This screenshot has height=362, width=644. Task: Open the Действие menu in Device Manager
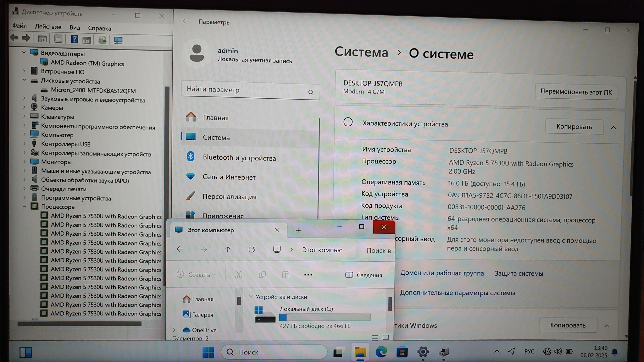point(48,27)
